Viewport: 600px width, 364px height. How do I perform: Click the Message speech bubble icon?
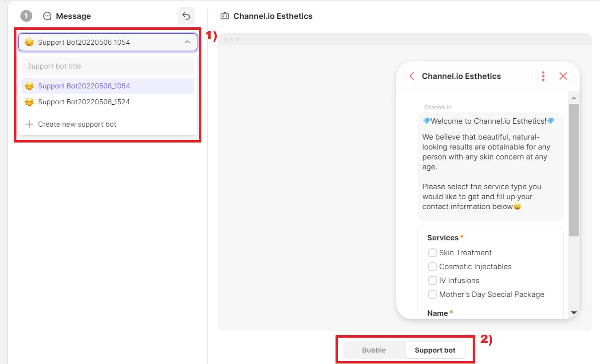pos(47,16)
